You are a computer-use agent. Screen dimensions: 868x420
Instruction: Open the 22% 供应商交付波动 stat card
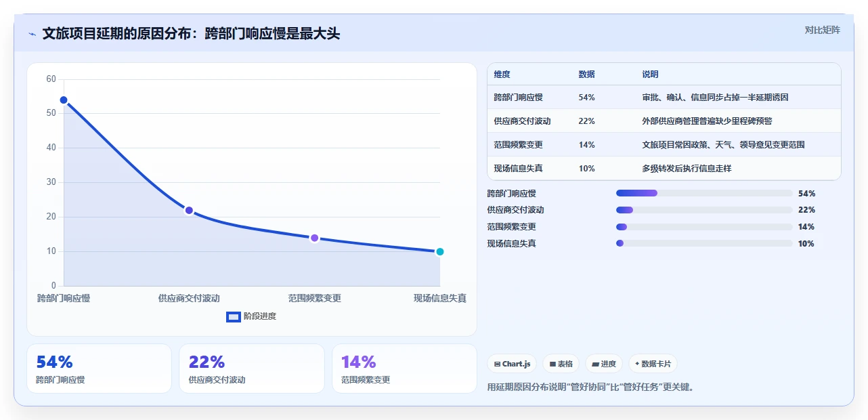click(x=252, y=369)
